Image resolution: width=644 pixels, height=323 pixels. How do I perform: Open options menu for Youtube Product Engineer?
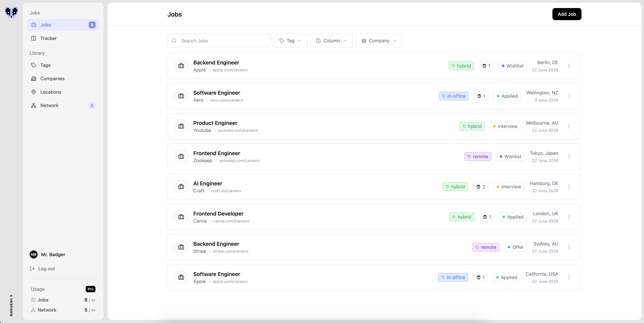(x=569, y=126)
